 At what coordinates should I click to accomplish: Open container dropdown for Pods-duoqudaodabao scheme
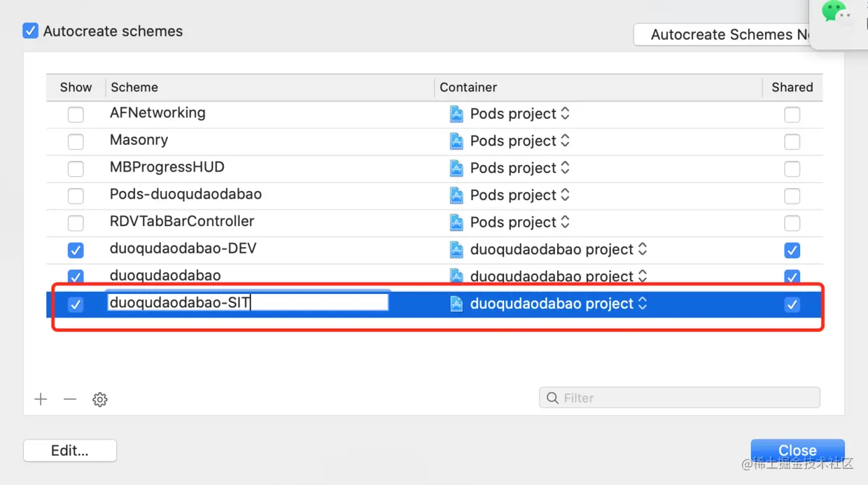pos(565,195)
